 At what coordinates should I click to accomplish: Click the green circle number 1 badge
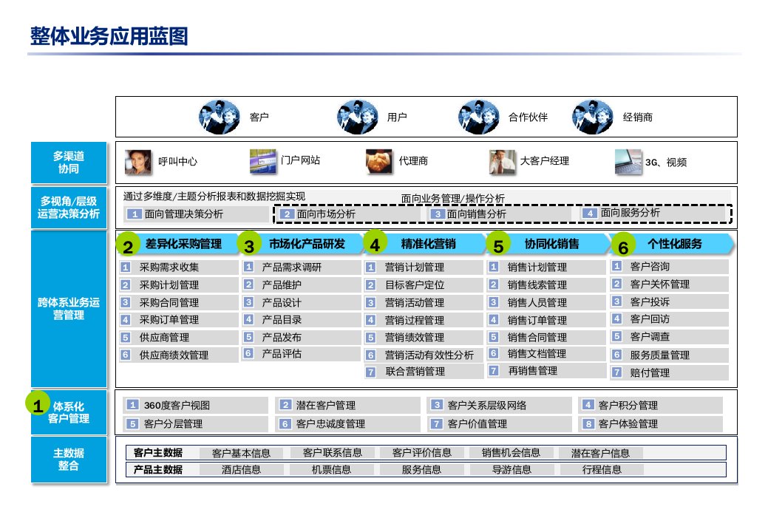tap(37, 403)
